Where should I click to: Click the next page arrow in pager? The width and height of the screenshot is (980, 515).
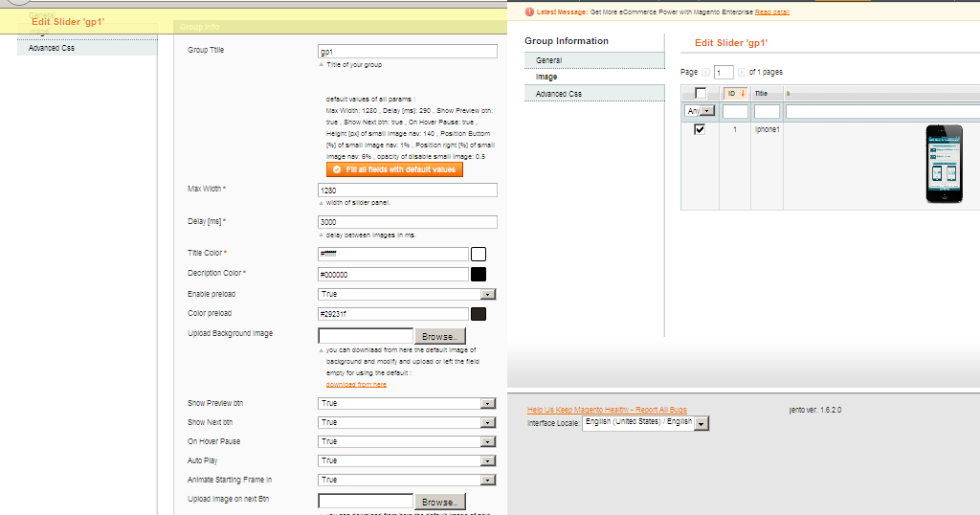742,73
